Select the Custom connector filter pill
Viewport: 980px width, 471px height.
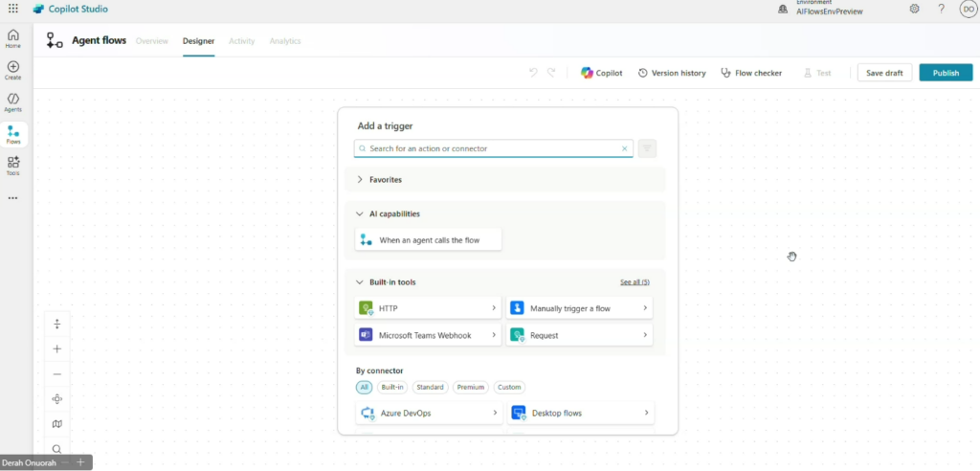pos(509,388)
